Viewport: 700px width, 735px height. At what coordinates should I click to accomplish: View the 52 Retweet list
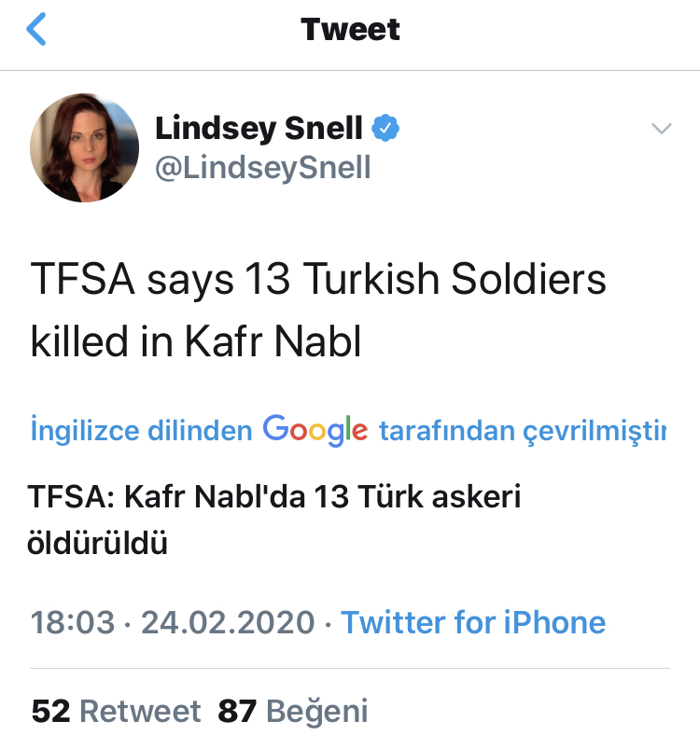point(116,712)
